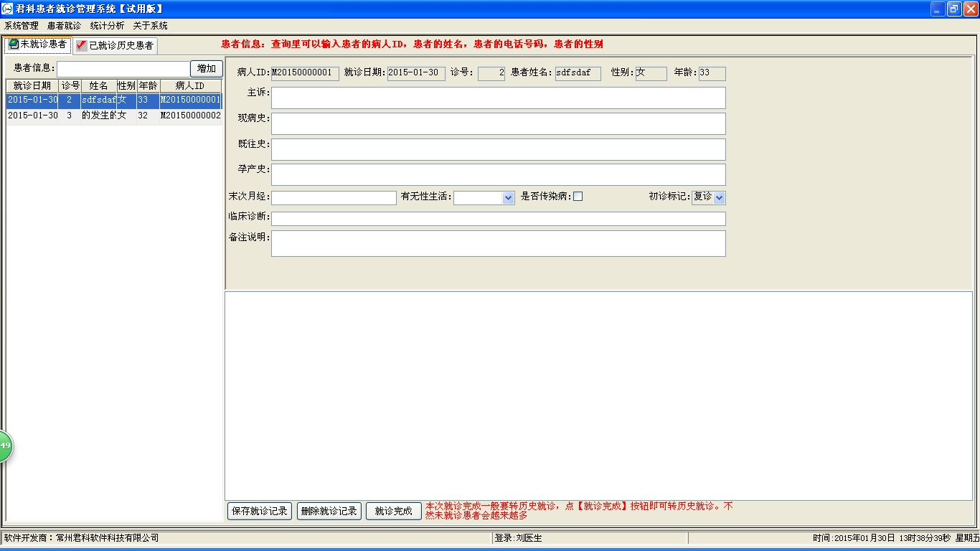Viewport: 980px width, 551px height.
Task: Click the 现病史 text field
Action: pyautogui.click(x=498, y=123)
